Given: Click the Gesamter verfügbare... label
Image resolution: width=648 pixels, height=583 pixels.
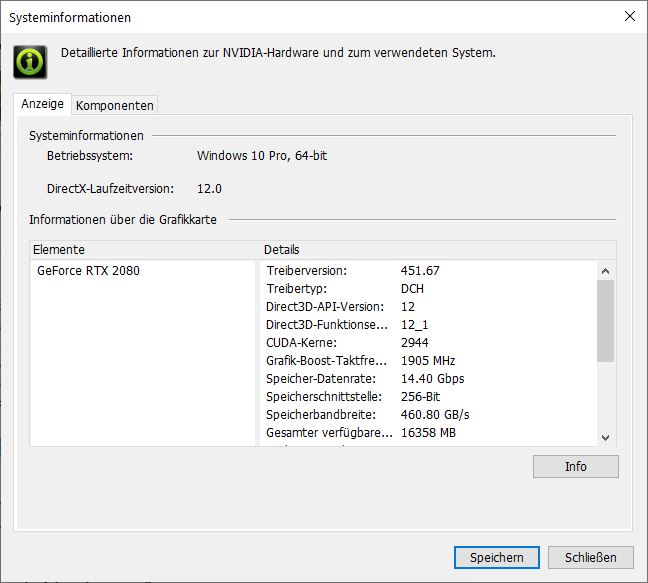Looking at the screenshot, I should coord(329,433).
